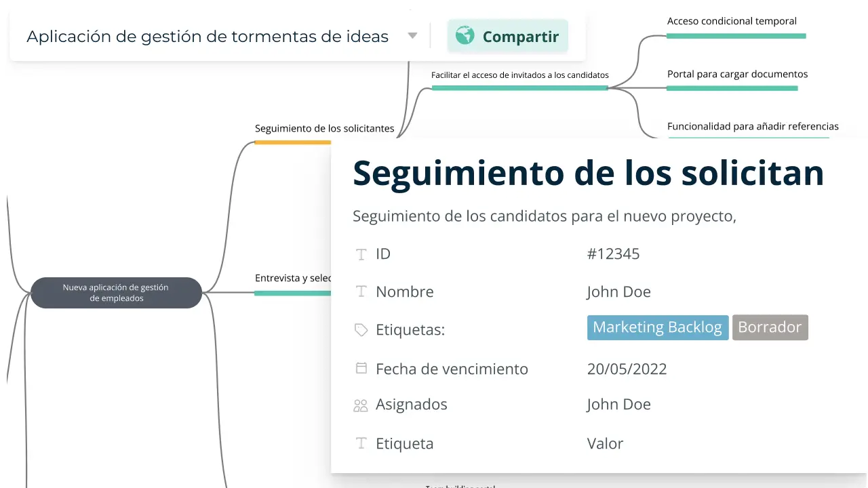Open the document title dropdown arrow
This screenshot has height=488, width=868.
[x=412, y=36]
